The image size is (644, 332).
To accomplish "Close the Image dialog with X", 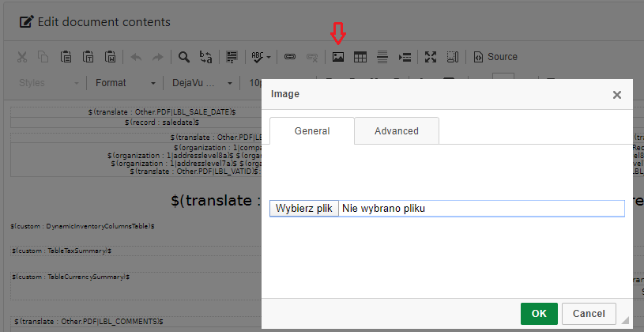I will click(x=617, y=95).
